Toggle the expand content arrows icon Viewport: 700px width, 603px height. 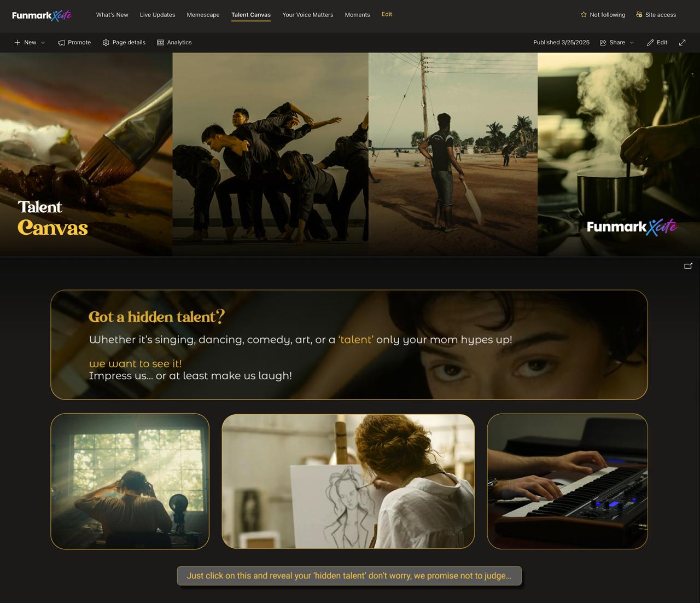(x=682, y=42)
